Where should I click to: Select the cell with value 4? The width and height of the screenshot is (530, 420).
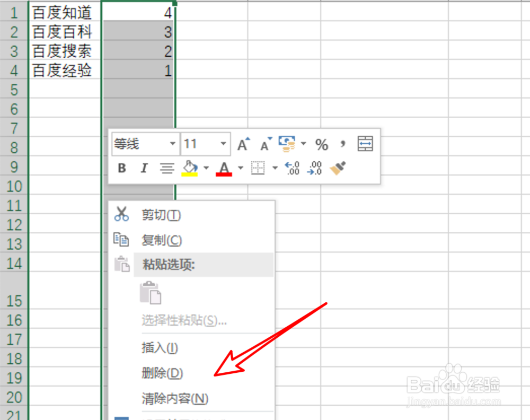[x=138, y=13]
